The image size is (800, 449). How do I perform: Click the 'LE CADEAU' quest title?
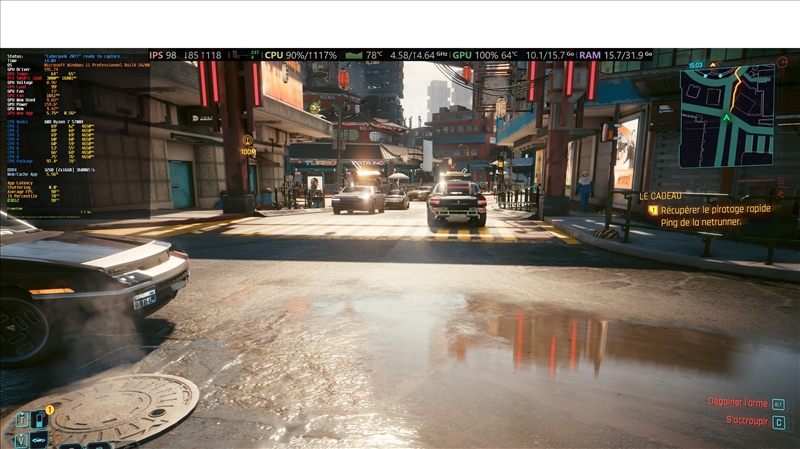[660, 196]
